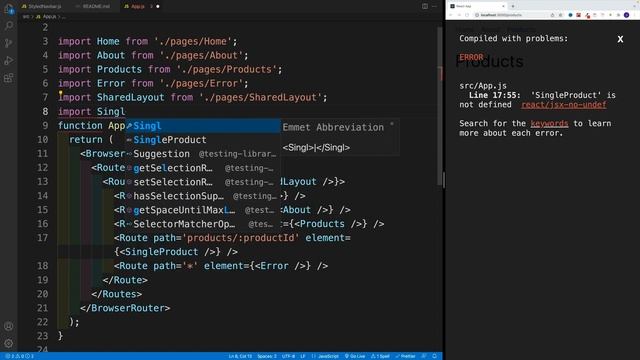Click the closing '</BrowserRouter>' tag
Image resolution: width=640 pixels, height=360 pixels.
pyautogui.click(x=125, y=308)
